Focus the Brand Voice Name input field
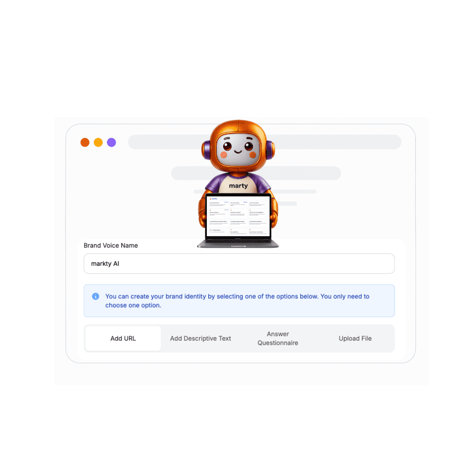The width and height of the screenshot is (476, 476). tap(239, 264)
